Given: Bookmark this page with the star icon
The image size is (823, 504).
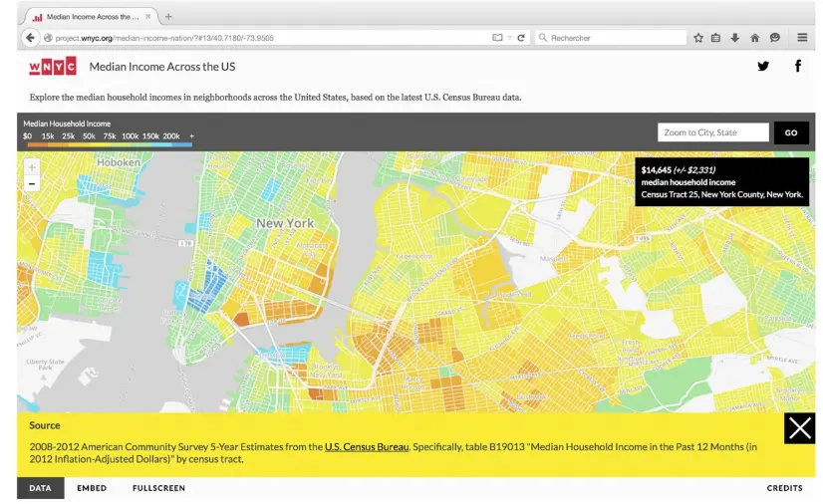Looking at the screenshot, I should (698, 38).
